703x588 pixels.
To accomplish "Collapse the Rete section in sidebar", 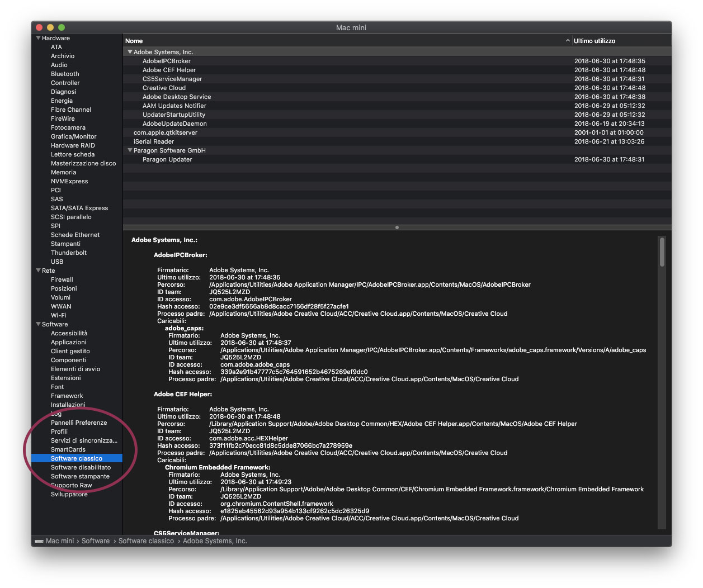I will [x=38, y=271].
